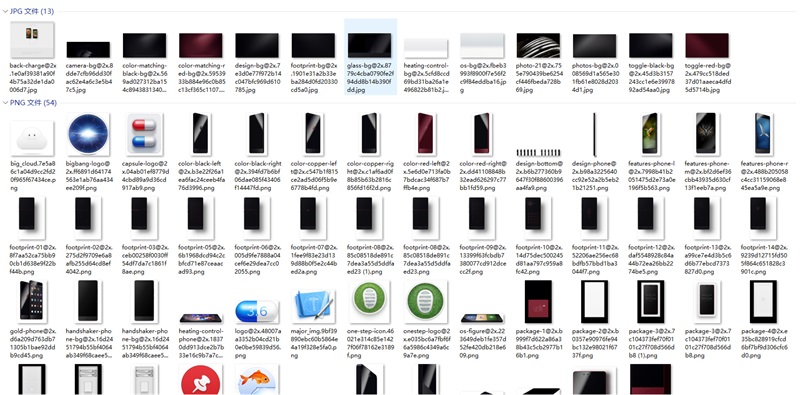Select the goldfish icon file

[x=257, y=380]
